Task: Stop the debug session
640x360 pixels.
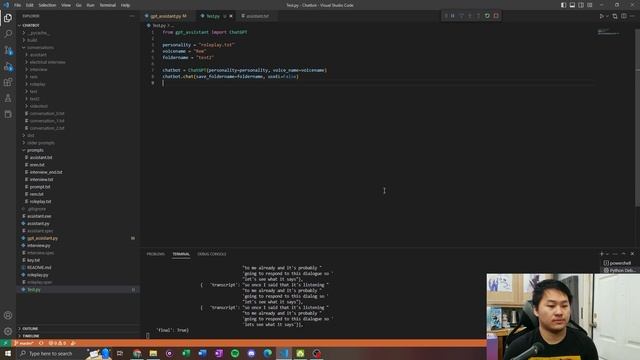Action: tap(496, 16)
